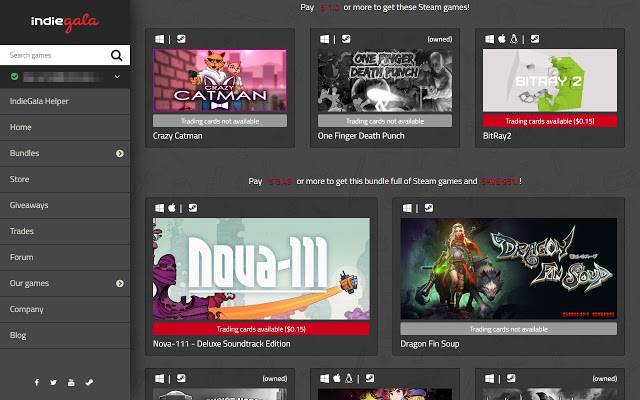Viewport: 640px width, 400px height.
Task: Click the SAVE 95% text
Action: (500, 181)
